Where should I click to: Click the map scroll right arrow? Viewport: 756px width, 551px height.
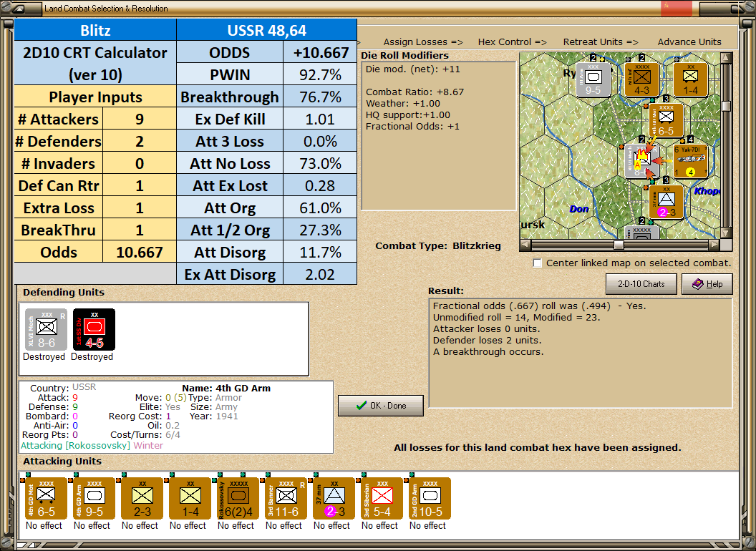coord(714,245)
